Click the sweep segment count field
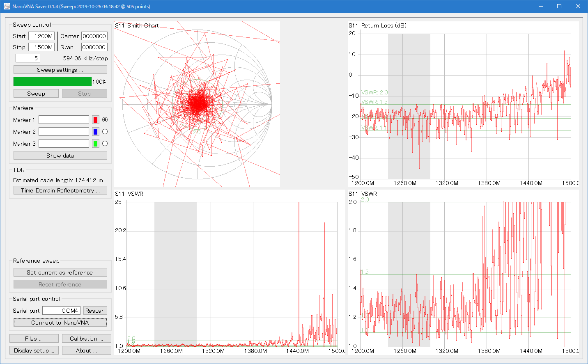The height and width of the screenshot is (364, 588). (28, 58)
